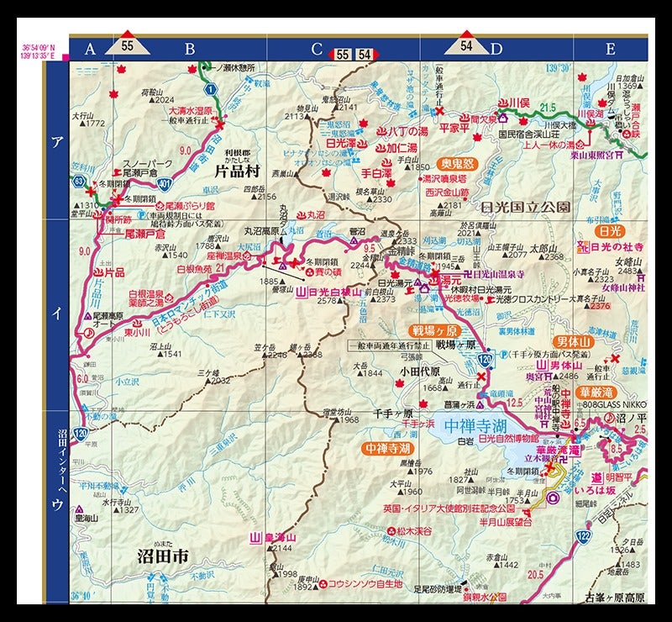
Task: Click the 小田代原 label
Action: tap(420, 371)
